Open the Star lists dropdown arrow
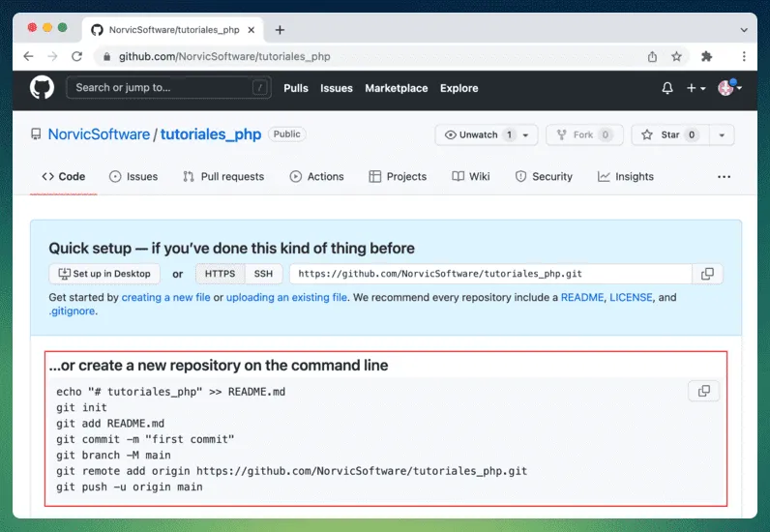The image size is (770, 532). 722,135
